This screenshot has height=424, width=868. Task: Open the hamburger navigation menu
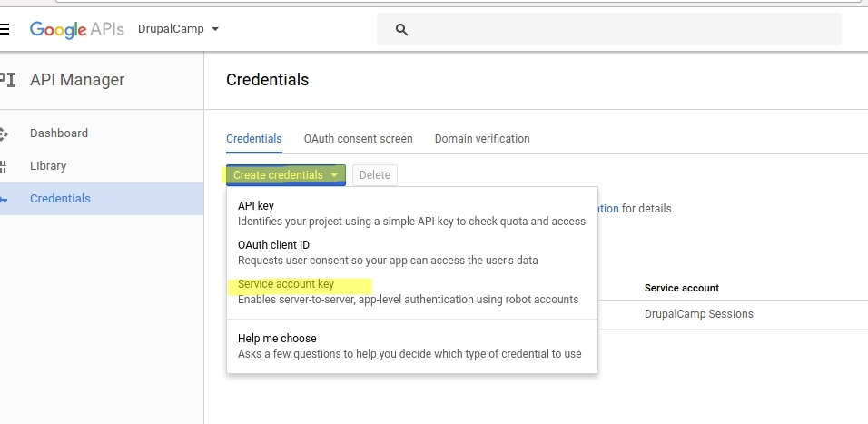click(4, 29)
